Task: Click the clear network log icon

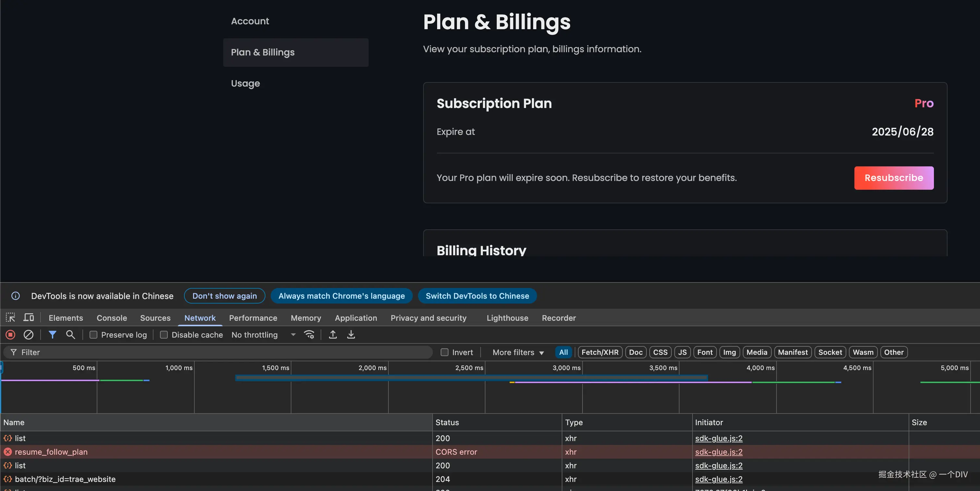Action: coord(29,335)
